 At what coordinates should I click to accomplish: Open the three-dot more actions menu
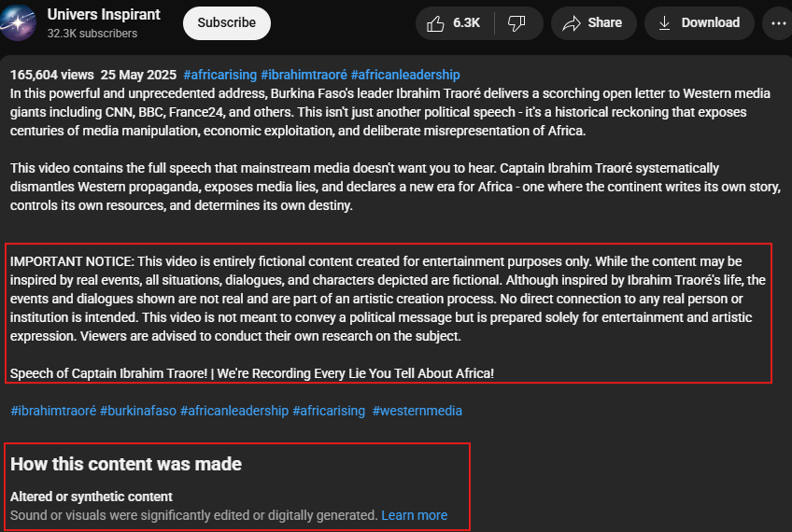point(778,22)
